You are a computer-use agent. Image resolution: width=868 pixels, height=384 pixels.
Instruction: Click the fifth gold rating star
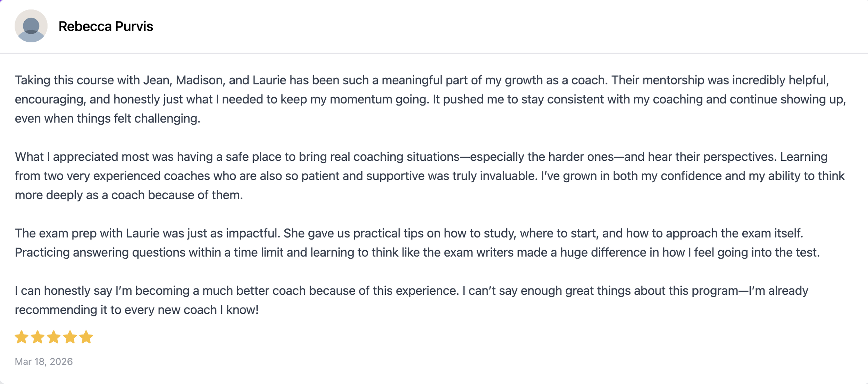pyautogui.click(x=86, y=337)
